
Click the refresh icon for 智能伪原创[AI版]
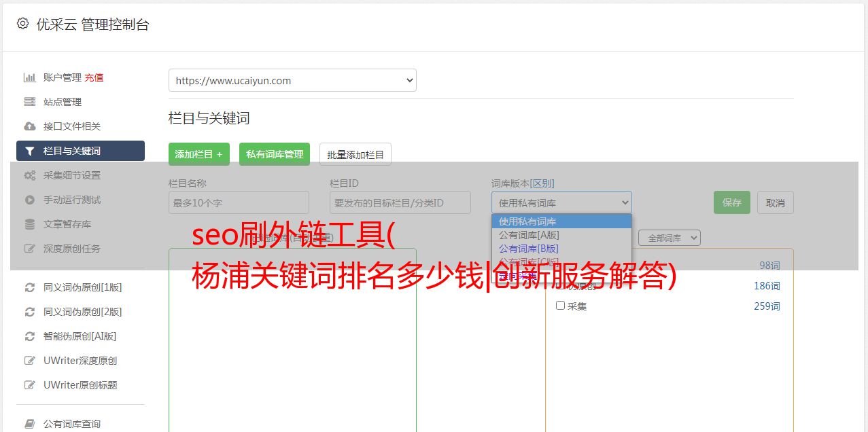[30, 336]
